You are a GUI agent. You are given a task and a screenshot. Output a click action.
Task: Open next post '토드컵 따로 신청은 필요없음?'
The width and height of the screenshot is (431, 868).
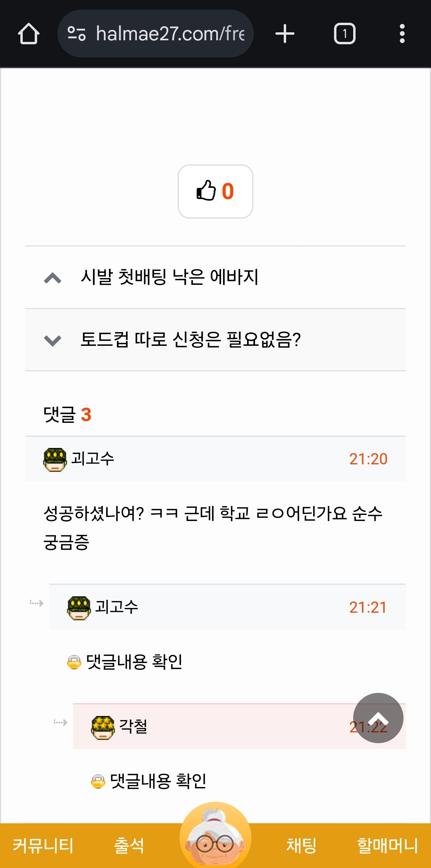tap(191, 340)
